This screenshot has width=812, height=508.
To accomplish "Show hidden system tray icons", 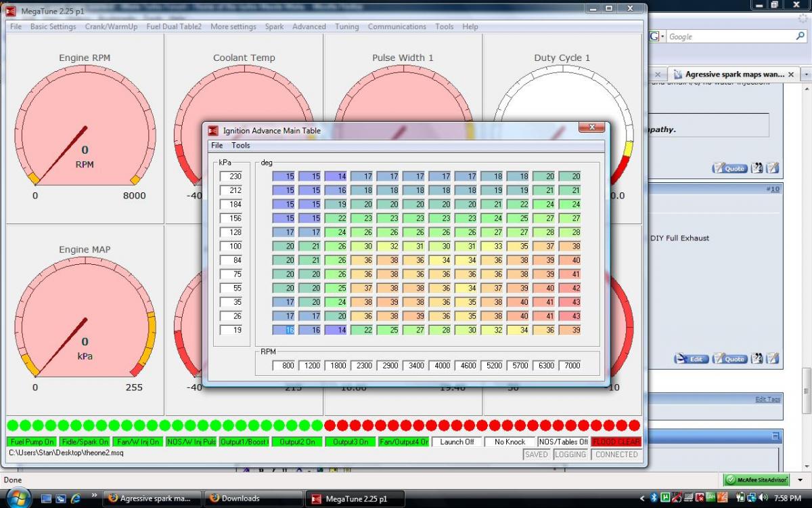I will 643,499.
